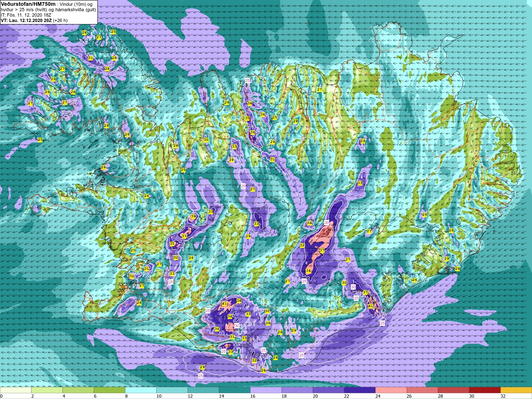
Task: Click the 6–8 m/s olive green legend swatch
Action: pos(109,390)
